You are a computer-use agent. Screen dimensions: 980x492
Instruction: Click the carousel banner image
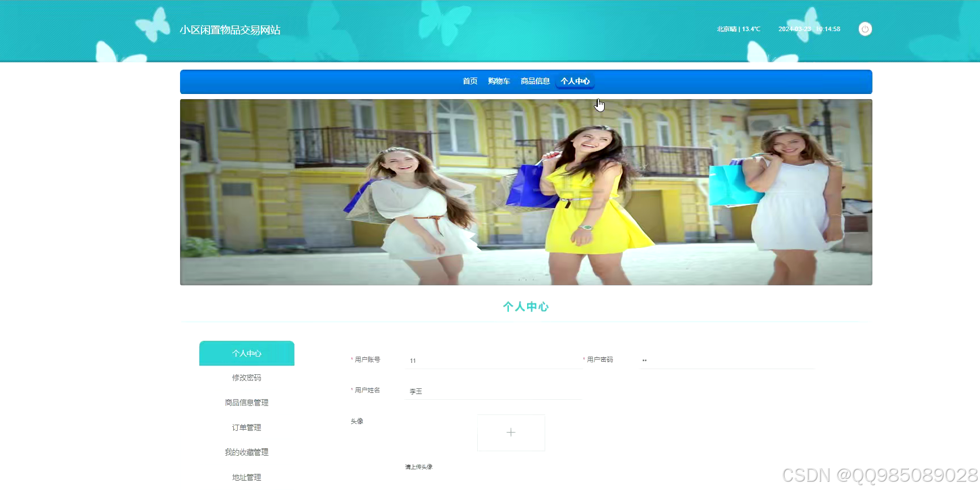(x=526, y=192)
